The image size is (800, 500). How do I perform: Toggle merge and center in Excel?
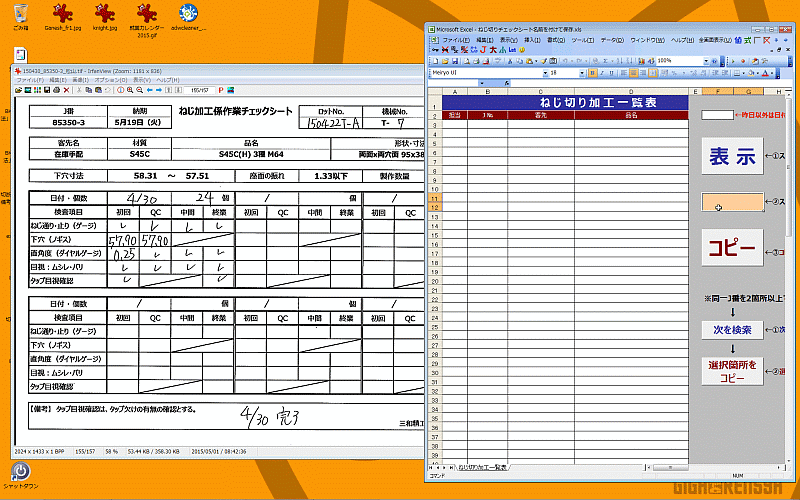click(653, 73)
